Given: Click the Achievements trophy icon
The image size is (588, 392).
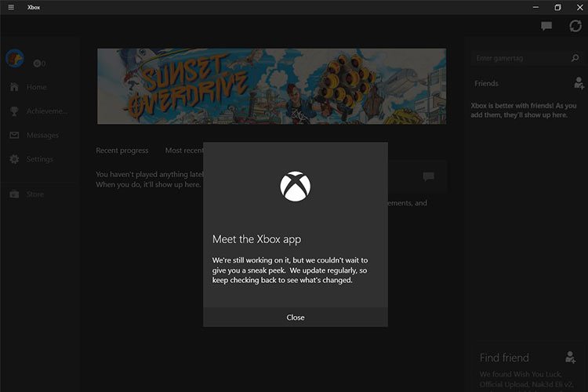Looking at the screenshot, I should pyautogui.click(x=14, y=111).
